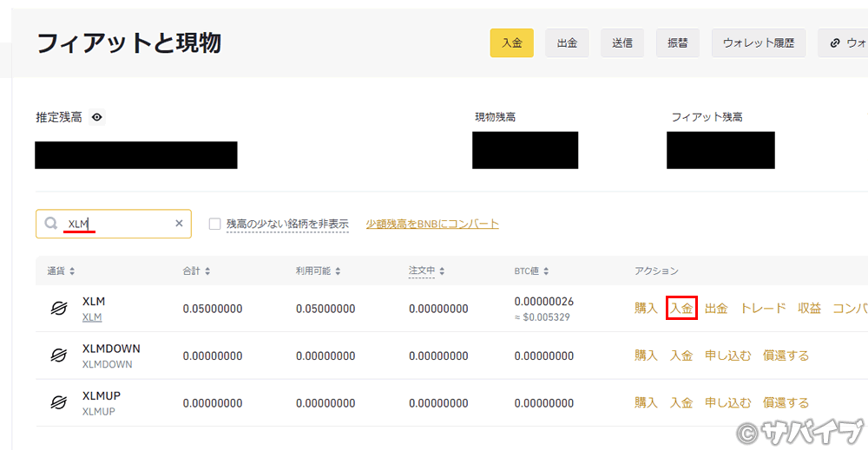The height and width of the screenshot is (450, 868).
Task: Click 購入 in XLM row
Action: [646, 309]
